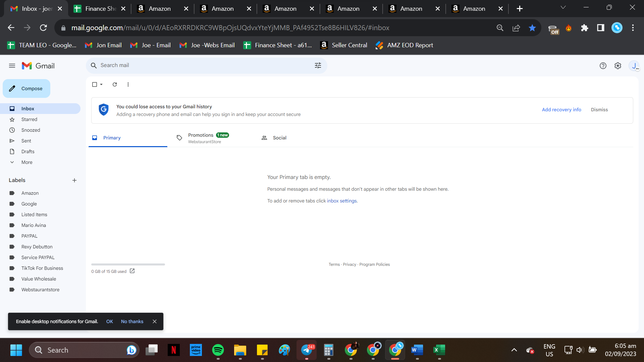Switch to the Finance Sheet browser tab
This screenshot has height=362, width=644.
pyautogui.click(x=99, y=9)
